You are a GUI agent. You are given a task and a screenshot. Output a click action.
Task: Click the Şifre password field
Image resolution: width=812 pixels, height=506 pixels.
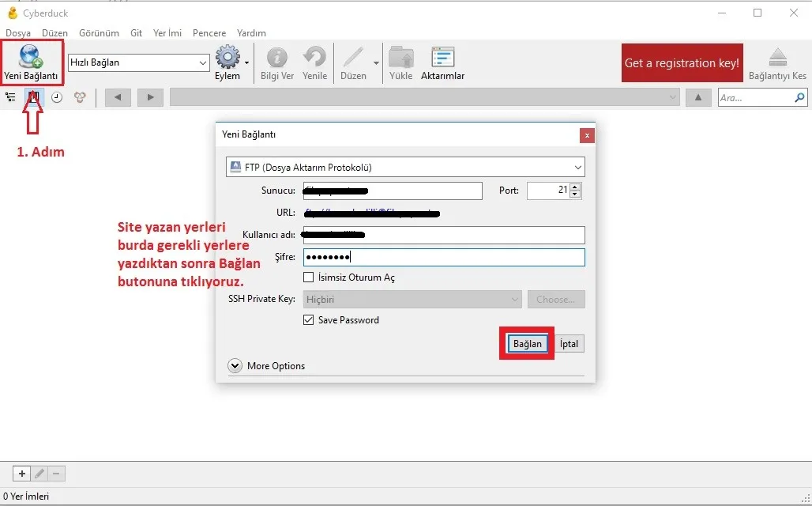444,257
